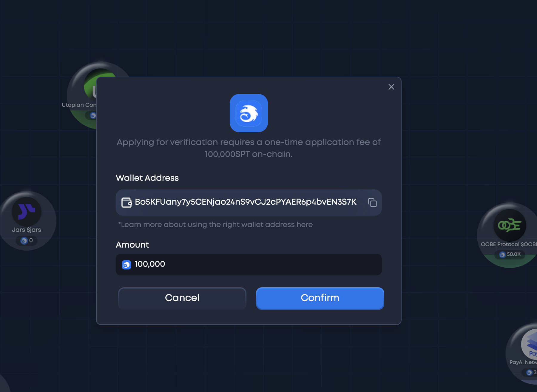Focus the Amount field showing 100,000
Image resolution: width=537 pixels, height=392 pixels.
[249, 265]
